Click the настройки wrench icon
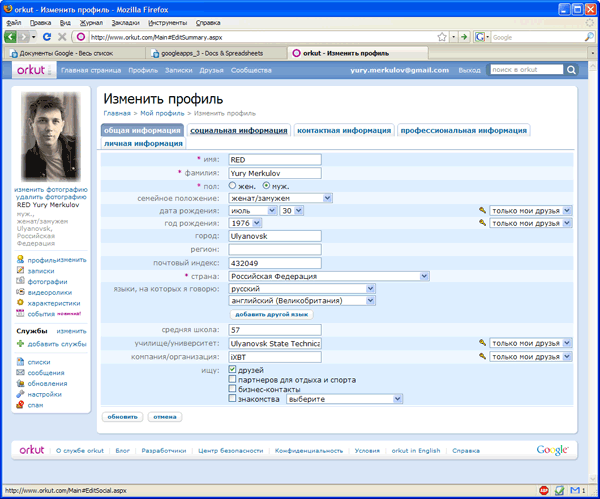600x499 pixels. pos(20,393)
